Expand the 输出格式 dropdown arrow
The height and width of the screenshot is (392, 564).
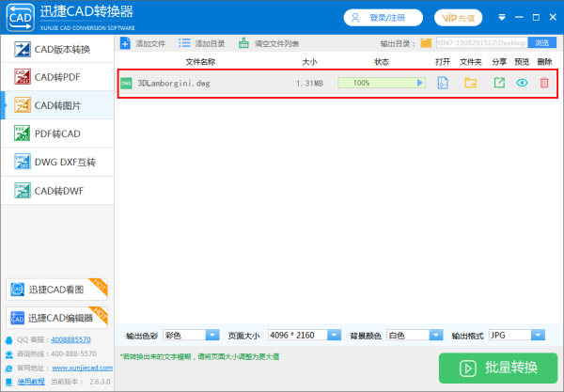click(538, 336)
